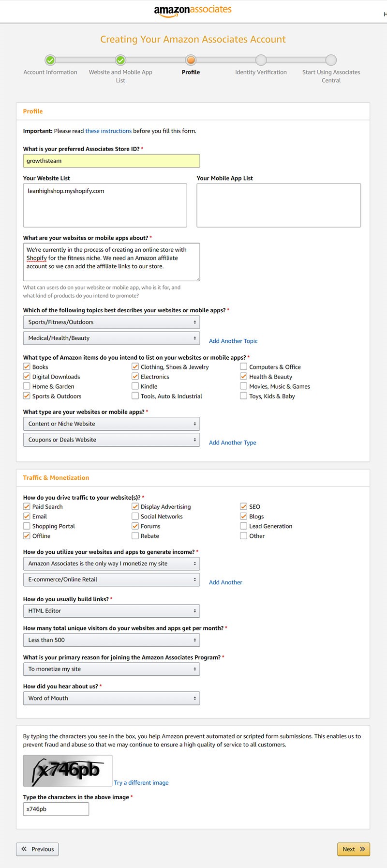Open the HTML Editor links dropdown
Image resolution: width=387 pixels, height=868 pixels.
tap(111, 610)
